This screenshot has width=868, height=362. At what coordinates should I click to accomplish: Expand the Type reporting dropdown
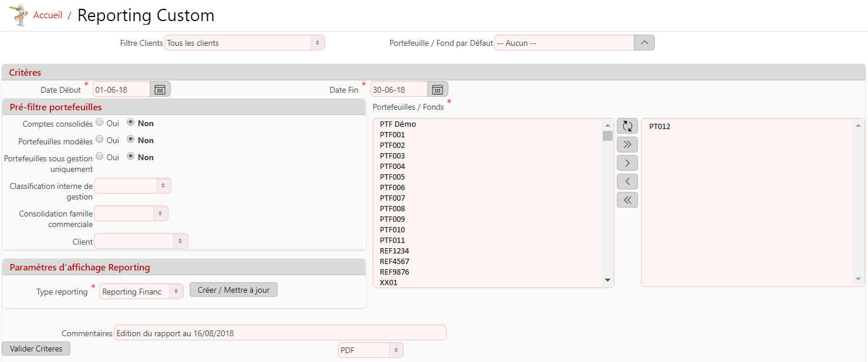[x=141, y=292]
